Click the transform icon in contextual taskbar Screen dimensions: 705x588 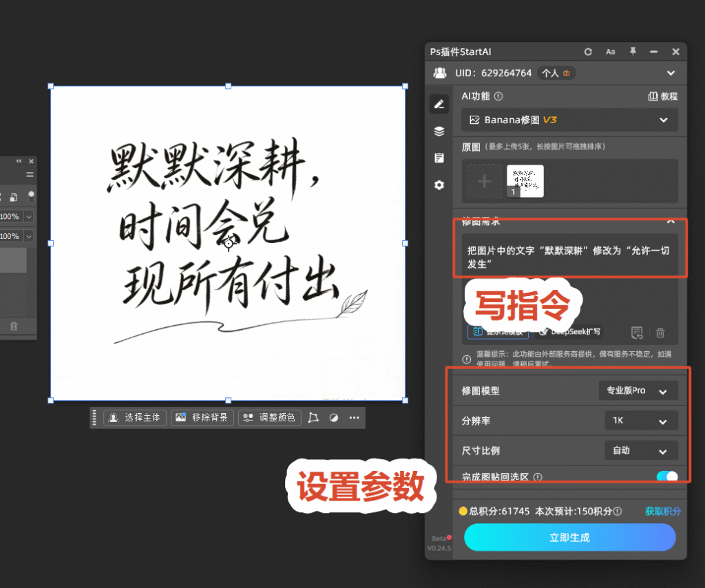pyautogui.click(x=313, y=418)
